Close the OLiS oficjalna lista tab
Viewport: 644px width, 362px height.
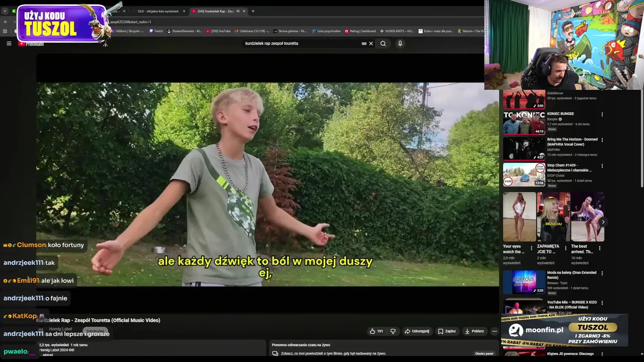point(184,11)
